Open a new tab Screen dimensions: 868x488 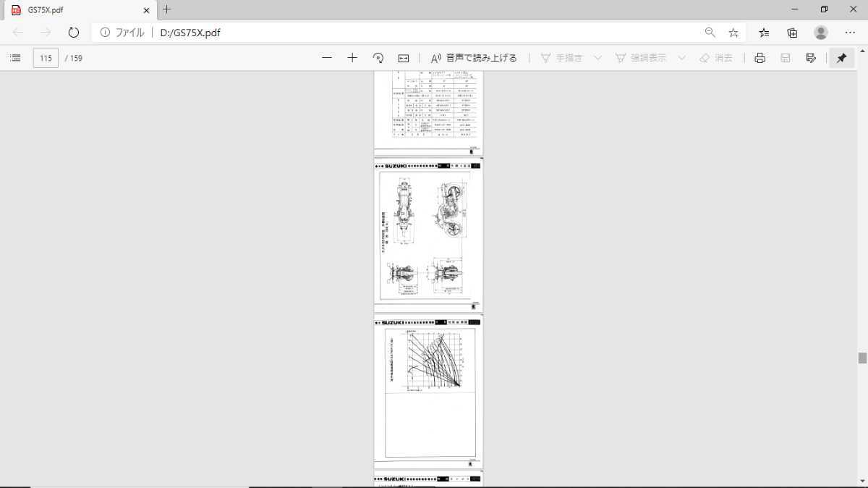(x=167, y=9)
